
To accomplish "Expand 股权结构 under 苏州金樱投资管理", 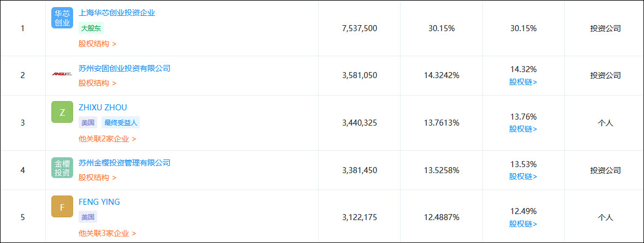I will tap(97, 177).
